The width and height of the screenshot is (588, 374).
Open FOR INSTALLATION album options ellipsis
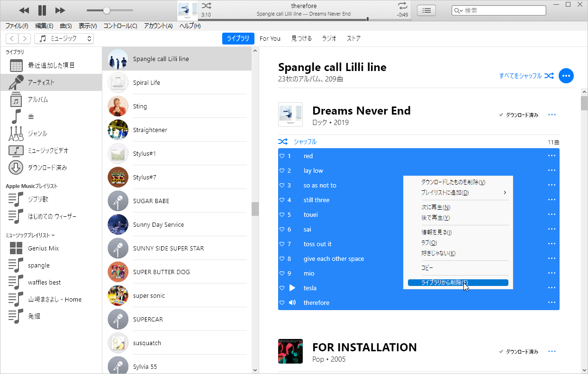click(x=552, y=351)
